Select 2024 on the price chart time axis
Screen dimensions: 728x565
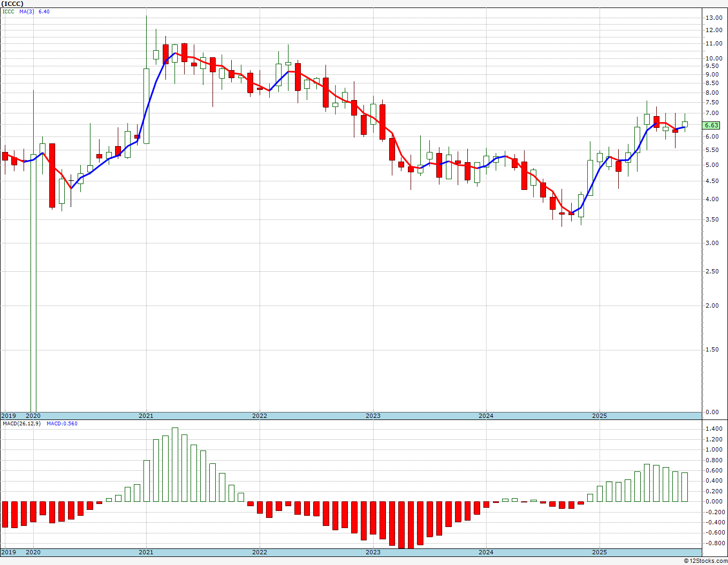(486, 416)
